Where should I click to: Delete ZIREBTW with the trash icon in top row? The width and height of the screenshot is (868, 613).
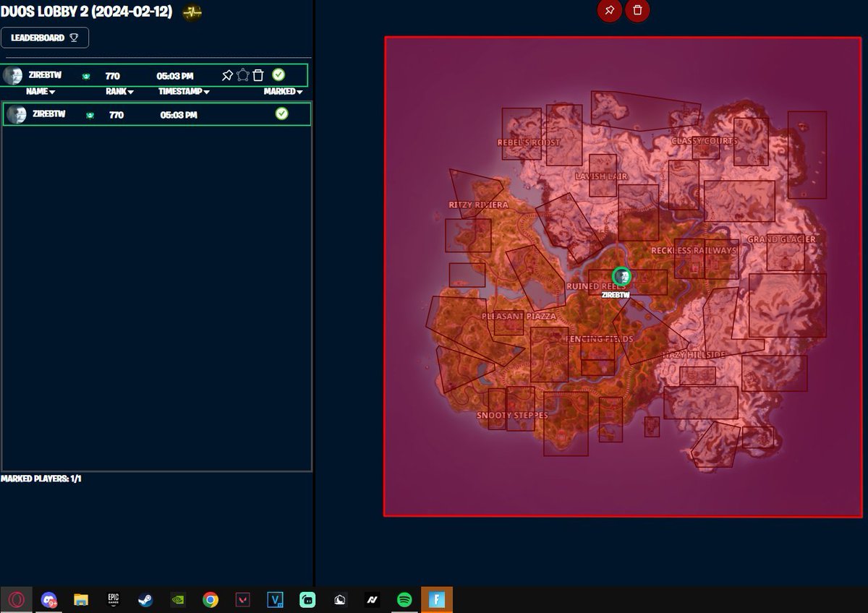[x=258, y=75]
